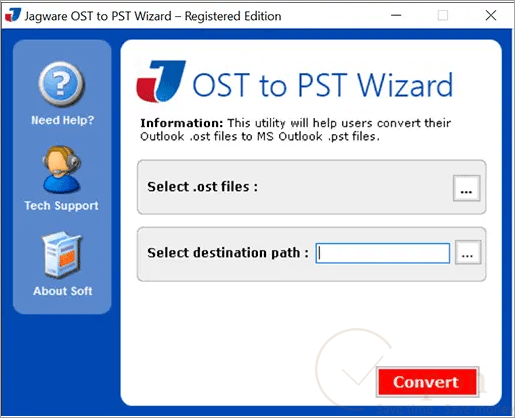Minimize the Jagware wizard window
This screenshot has width=515, height=418.
pos(396,15)
